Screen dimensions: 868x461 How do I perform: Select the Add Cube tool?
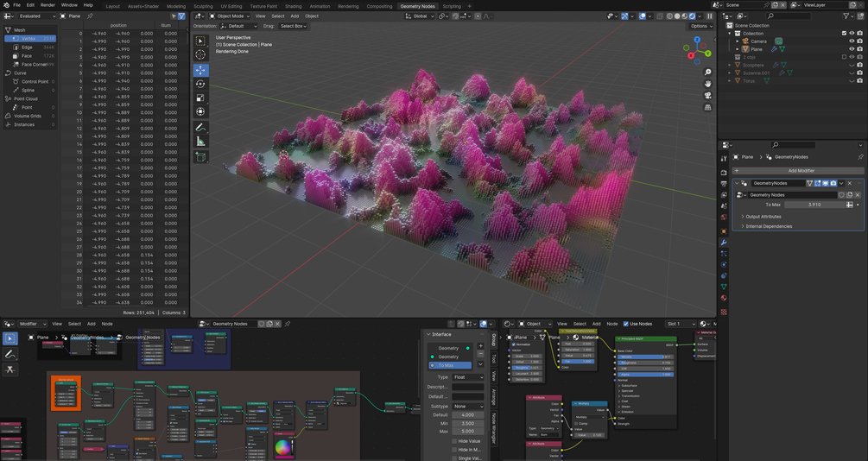click(x=200, y=157)
